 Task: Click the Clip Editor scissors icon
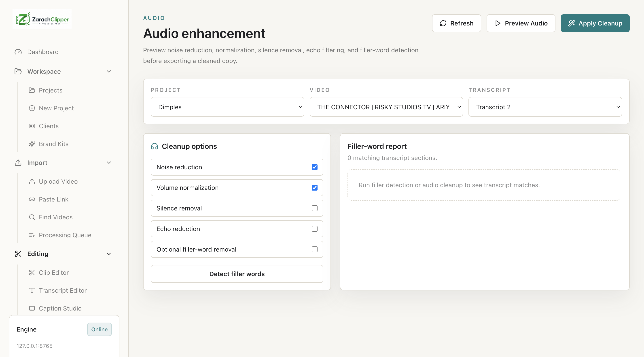(x=32, y=273)
